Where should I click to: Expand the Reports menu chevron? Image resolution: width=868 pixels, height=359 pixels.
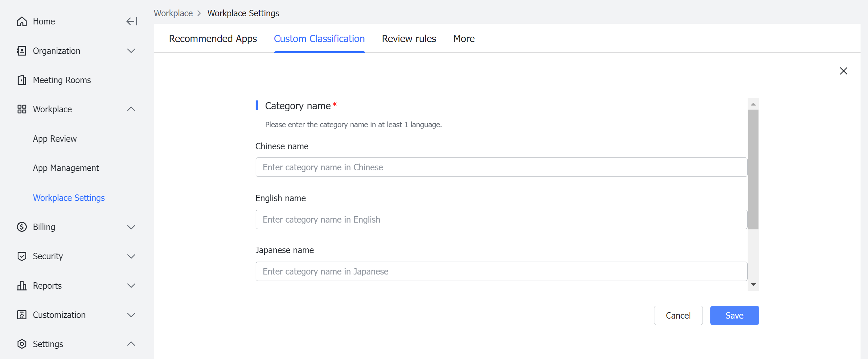131,286
